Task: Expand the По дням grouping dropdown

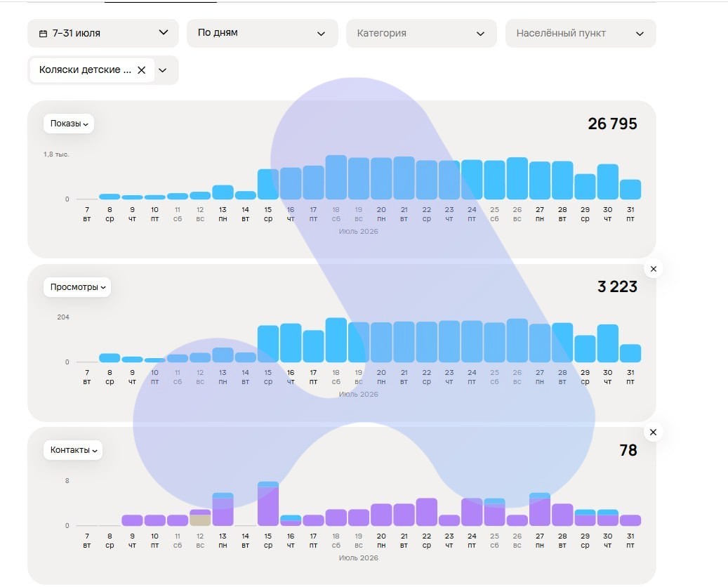Action: tap(263, 33)
